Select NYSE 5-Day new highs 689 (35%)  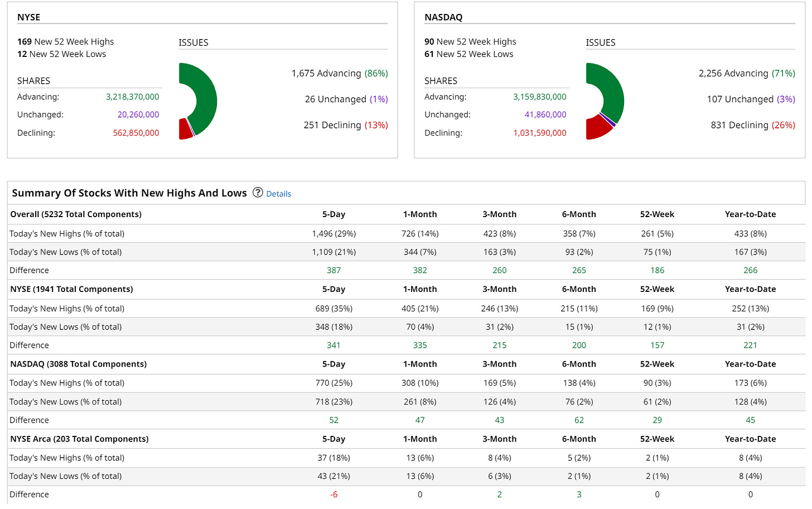pyautogui.click(x=334, y=309)
